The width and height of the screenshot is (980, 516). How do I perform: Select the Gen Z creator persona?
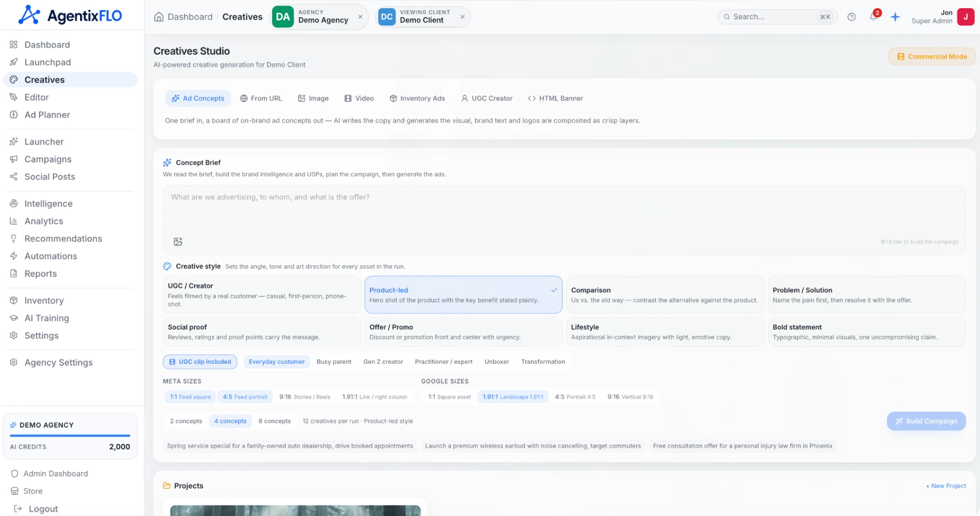383,362
